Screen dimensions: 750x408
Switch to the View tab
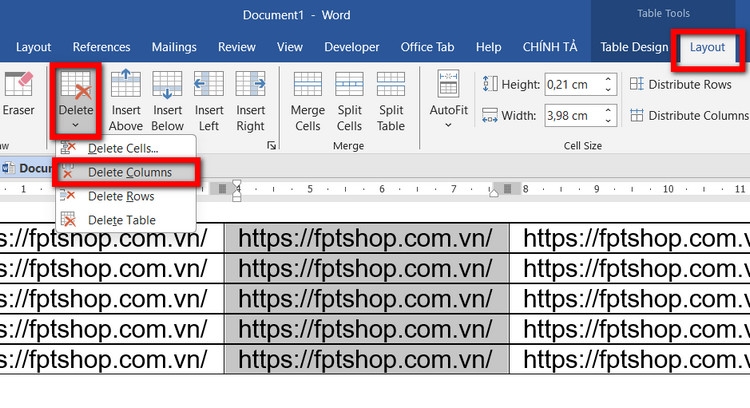pos(289,47)
